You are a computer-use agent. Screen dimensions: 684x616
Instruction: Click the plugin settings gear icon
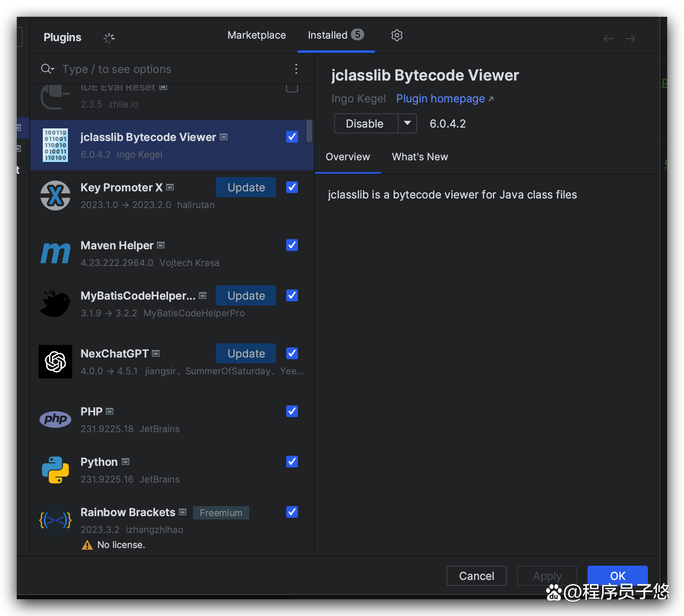click(397, 35)
